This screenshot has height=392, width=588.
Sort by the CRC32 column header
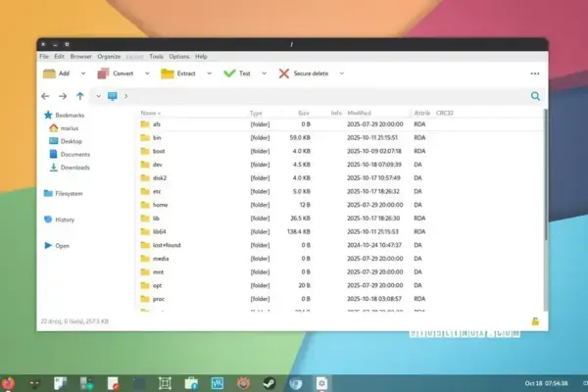[445, 113]
